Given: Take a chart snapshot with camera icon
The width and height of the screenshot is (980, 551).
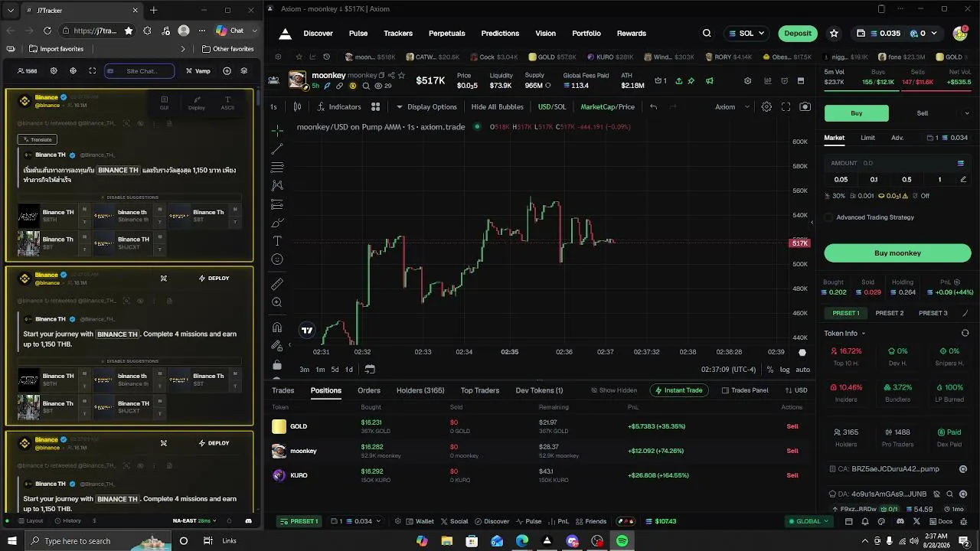Looking at the screenshot, I should pos(805,107).
